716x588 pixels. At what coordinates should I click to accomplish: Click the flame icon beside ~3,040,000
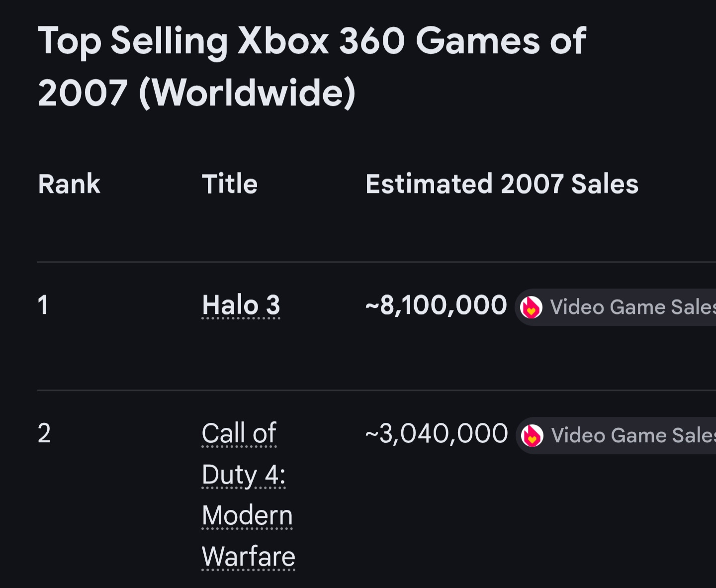coord(532,436)
